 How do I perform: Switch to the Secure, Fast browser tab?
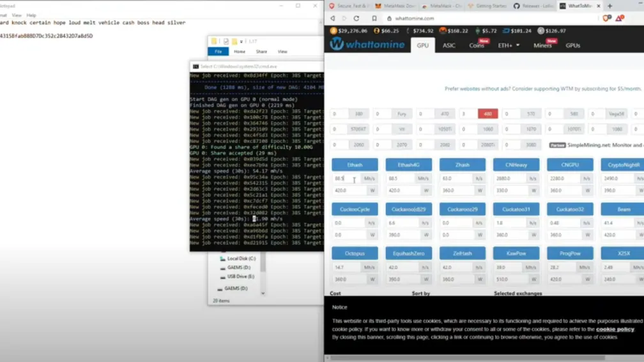coord(349,6)
